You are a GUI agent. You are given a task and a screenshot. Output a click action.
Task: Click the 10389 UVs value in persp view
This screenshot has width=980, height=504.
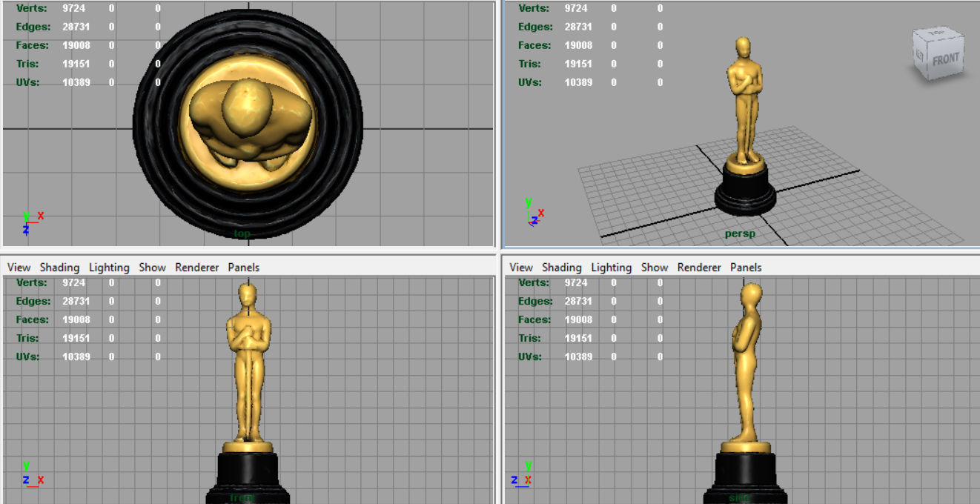point(578,82)
